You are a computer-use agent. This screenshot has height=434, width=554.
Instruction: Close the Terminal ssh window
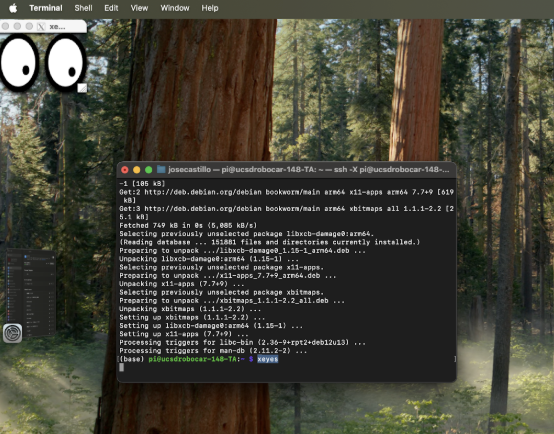click(125, 170)
